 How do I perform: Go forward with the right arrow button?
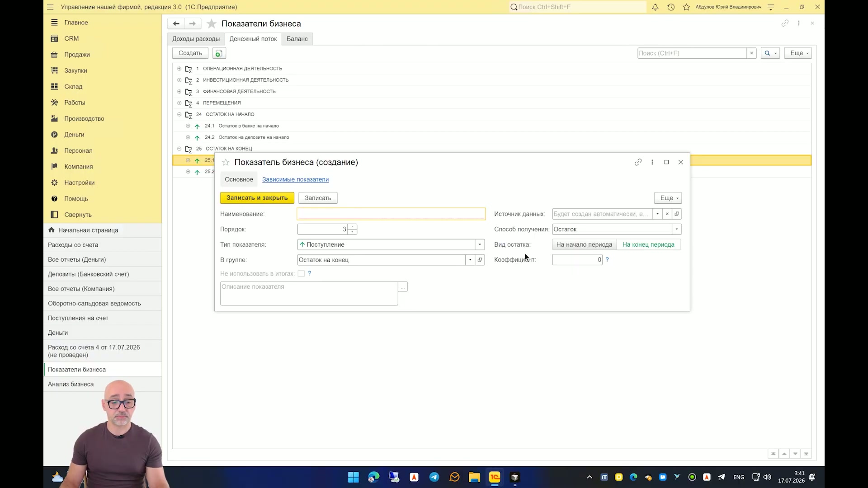point(192,23)
